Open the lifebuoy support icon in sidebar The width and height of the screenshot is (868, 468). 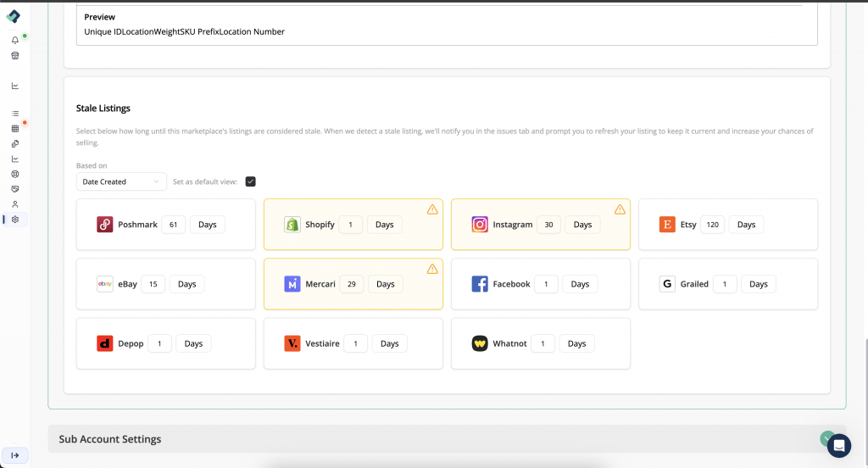pyautogui.click(x=15, y=174)
